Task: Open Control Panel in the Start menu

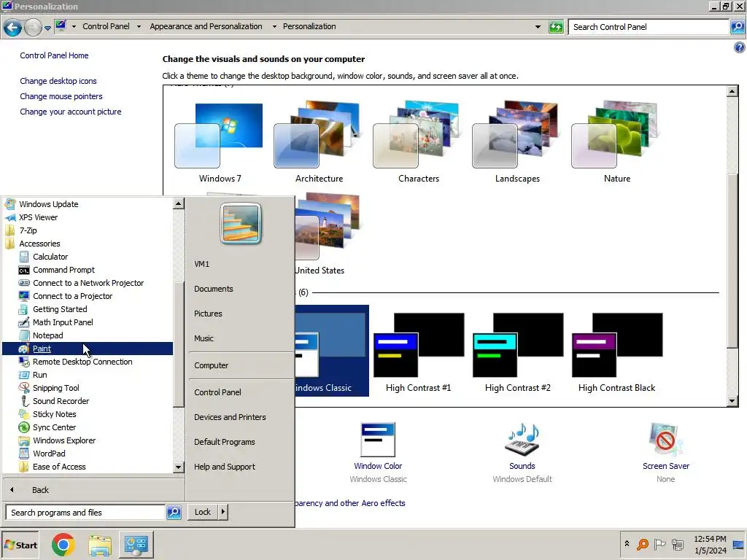Action: click(x=217, y=392)
